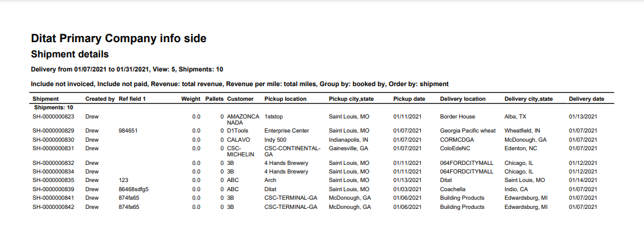Select the Enterprise Center pickup location
644x226 pixels.
coord(287,131)
